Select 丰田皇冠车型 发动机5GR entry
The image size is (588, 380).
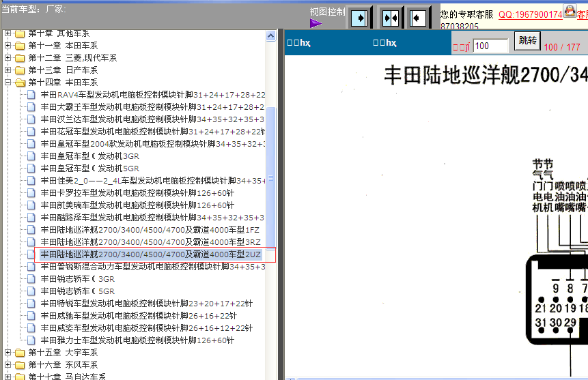90,169
